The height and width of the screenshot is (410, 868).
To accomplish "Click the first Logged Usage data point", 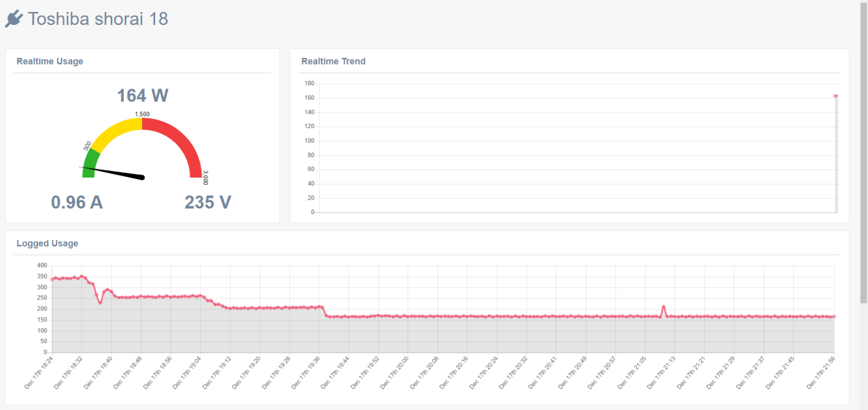I will (x=52, y=280).
